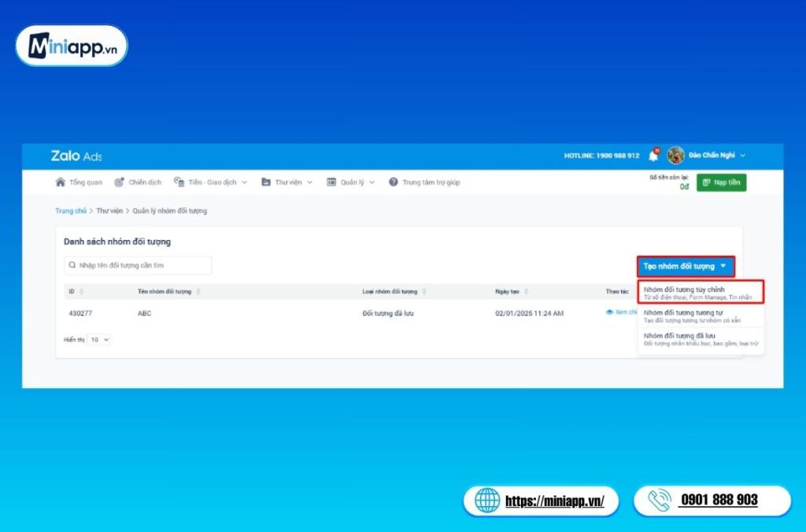The height and width of the screenshot is (532, 806).
Task: Select Nhóm đối tượng tùy chỉnh option
Action: 701,293
